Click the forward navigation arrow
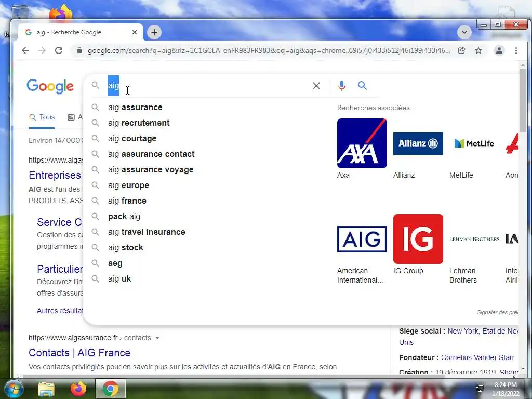 [42, 50]
